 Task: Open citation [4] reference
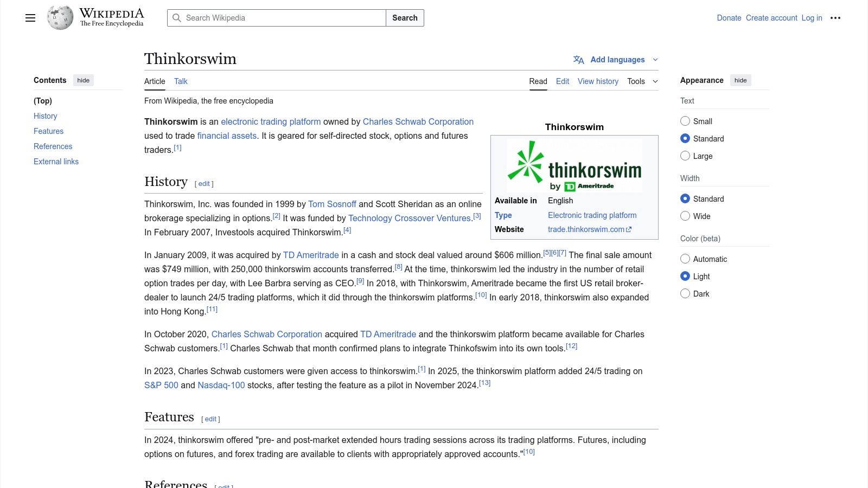click(347, 230)
